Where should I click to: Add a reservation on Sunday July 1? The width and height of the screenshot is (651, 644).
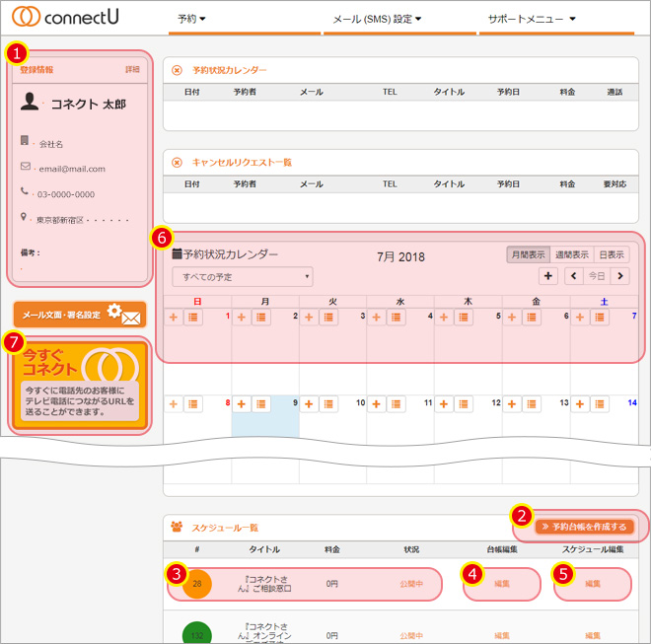174,318
